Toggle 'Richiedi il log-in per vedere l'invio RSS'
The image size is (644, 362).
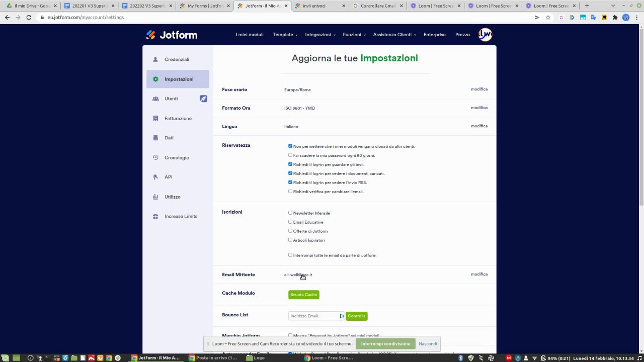[290, 183]
